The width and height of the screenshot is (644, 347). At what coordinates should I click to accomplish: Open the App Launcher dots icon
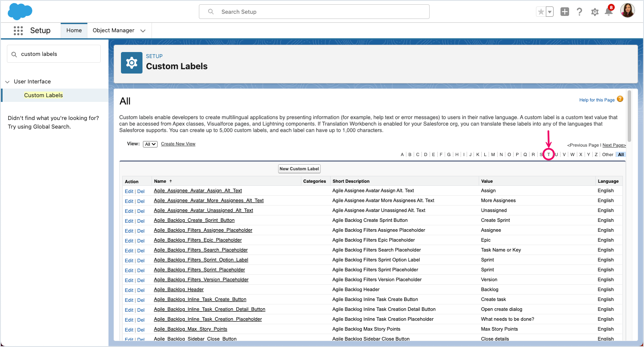[x=18, y=31]
